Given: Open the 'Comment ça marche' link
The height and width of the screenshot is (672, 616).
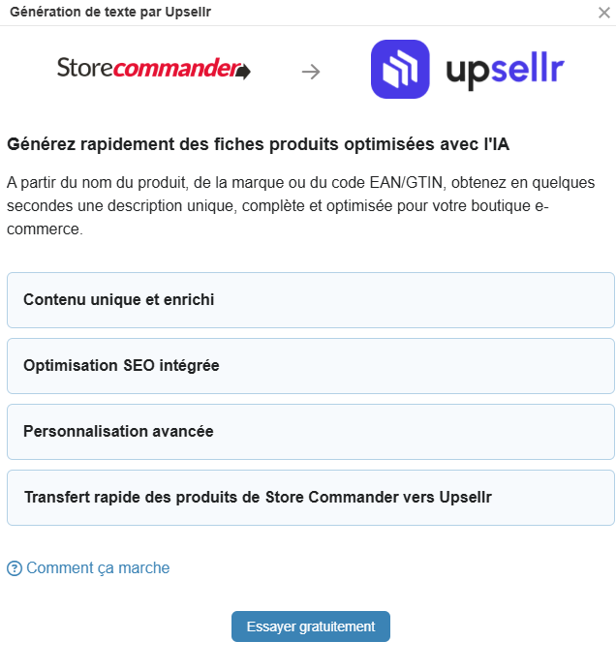Looking at the screenshot, I should [98, 568].
